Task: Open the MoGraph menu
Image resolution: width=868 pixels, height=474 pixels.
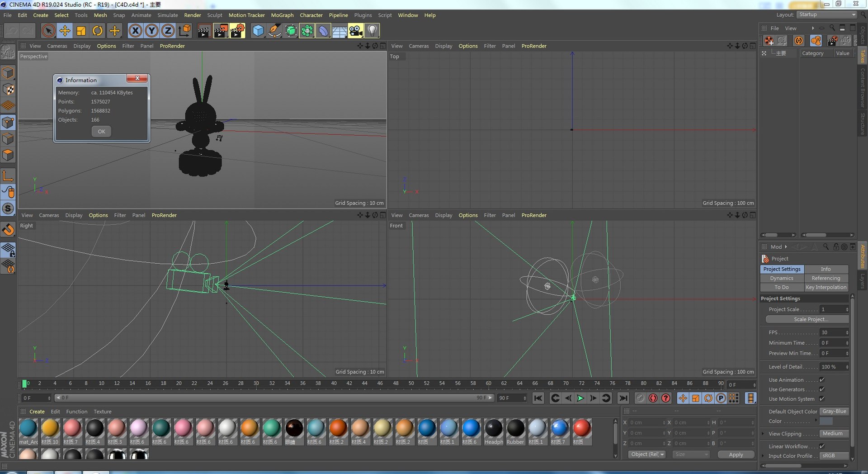Action: coord(282,15)
